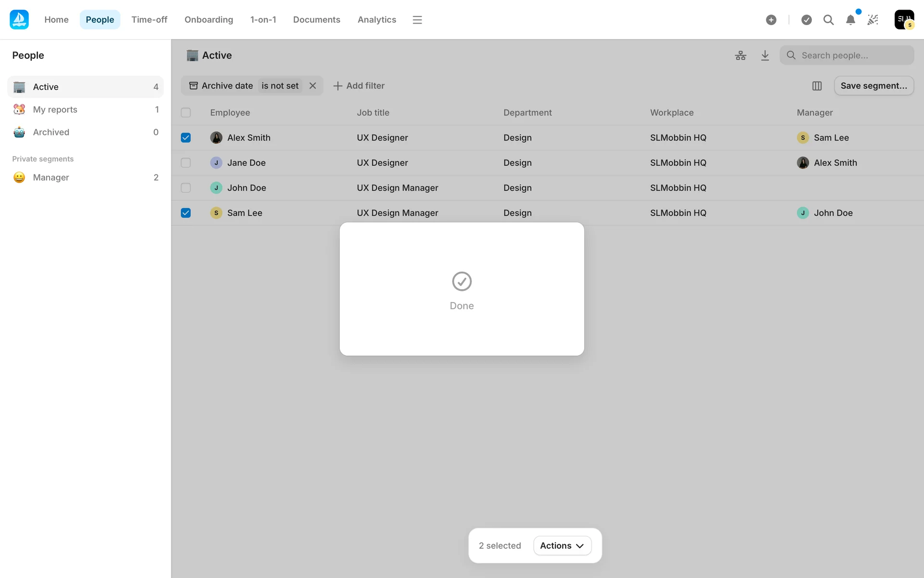This screenshot has height=578, width=924.
Task: Uncheck Alex Smith's row checkbox
Action: [x=186, y=138]
